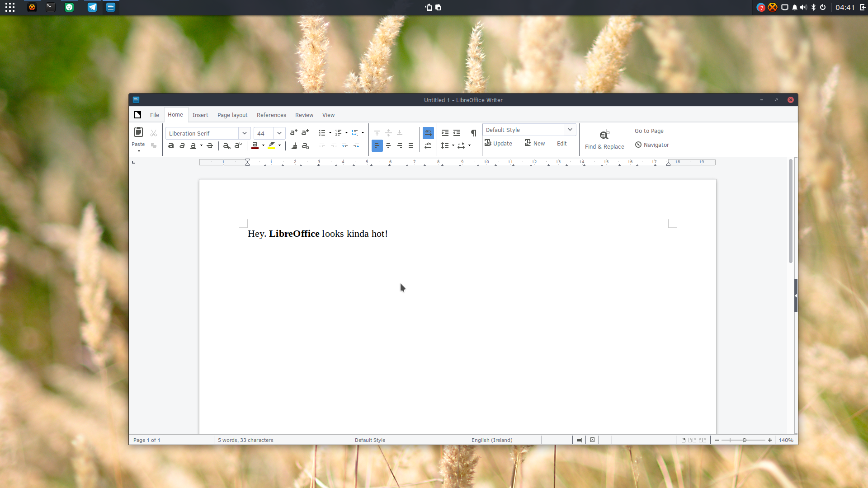Open the File menu
Image resolution: width=868 pixels, height=488 pixels.
[155, 115]
